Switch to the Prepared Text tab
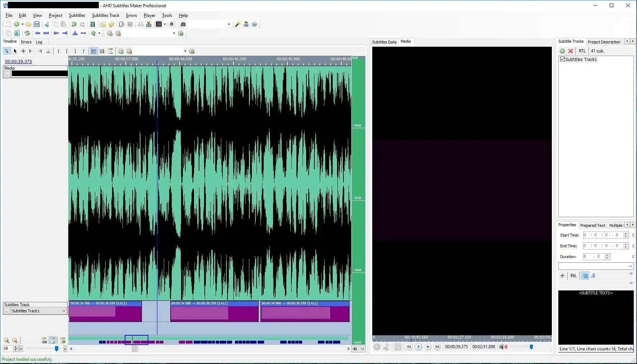Viewport: 637px width, 364px height. (592, 225)
